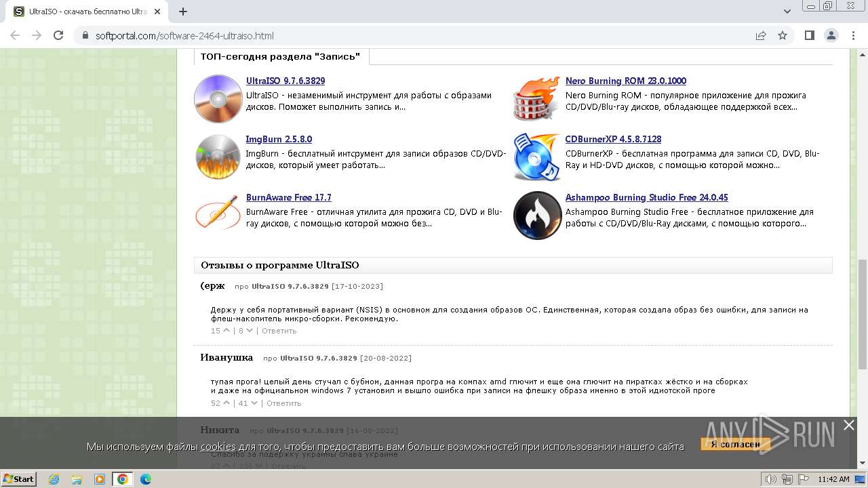
Task: Click the UltraISO disc icon
Action: [218, 99]
